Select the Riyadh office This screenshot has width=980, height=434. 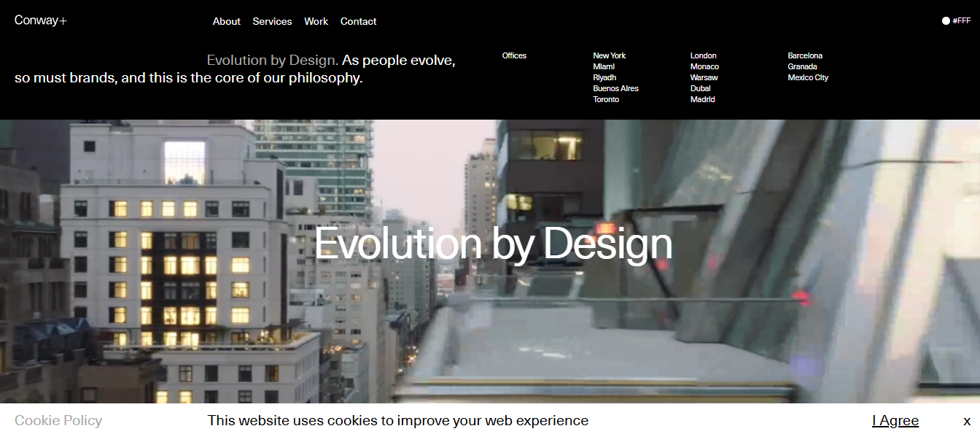(604, 77)
